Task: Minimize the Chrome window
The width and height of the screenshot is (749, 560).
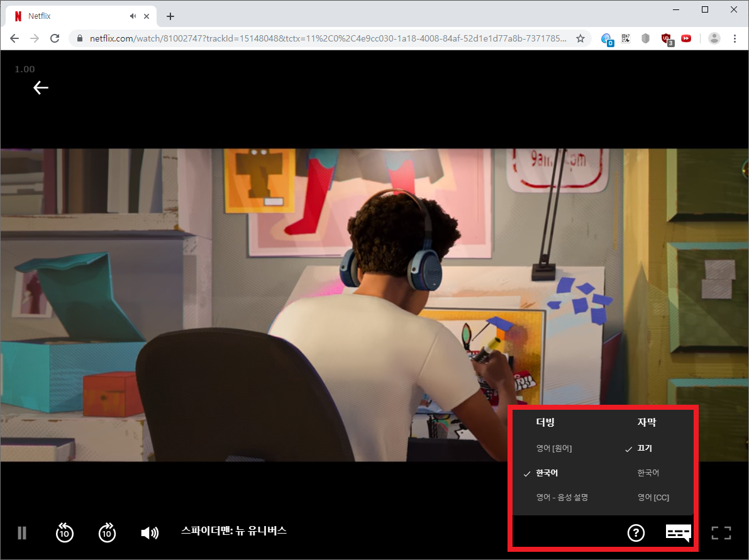Action: tap(676, 9)
